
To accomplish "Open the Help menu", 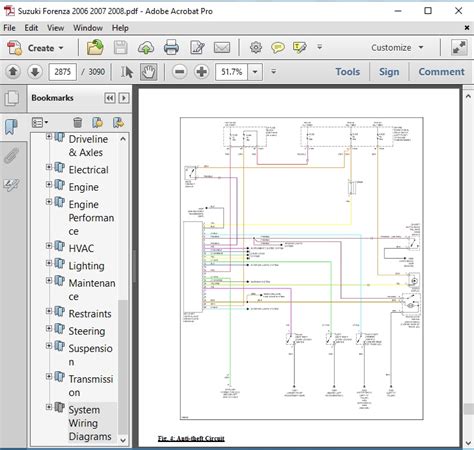I will (120, 28).
